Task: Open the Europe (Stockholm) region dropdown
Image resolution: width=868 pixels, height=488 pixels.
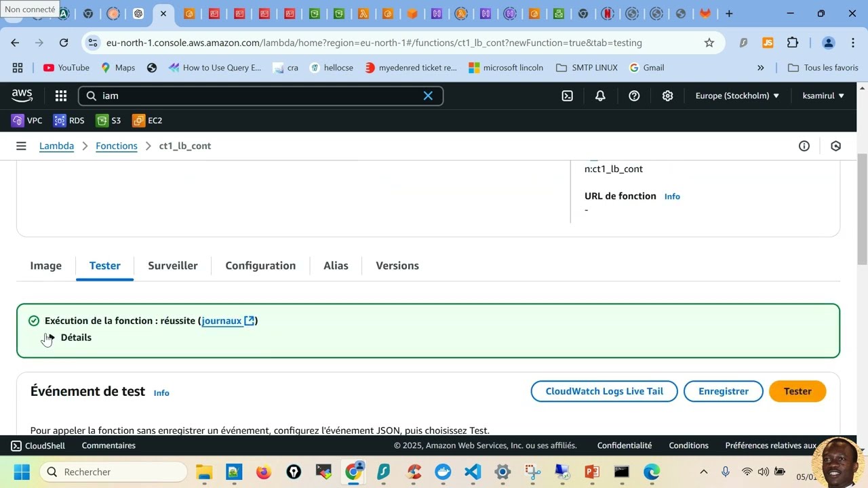Action: (x=737, y=96)
